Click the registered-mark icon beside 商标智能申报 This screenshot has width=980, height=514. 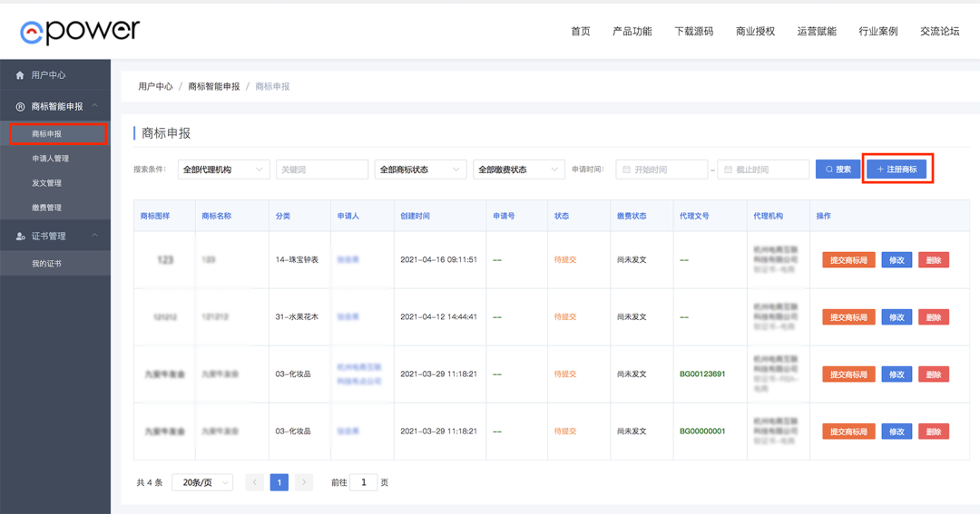(x=20, y=107)
